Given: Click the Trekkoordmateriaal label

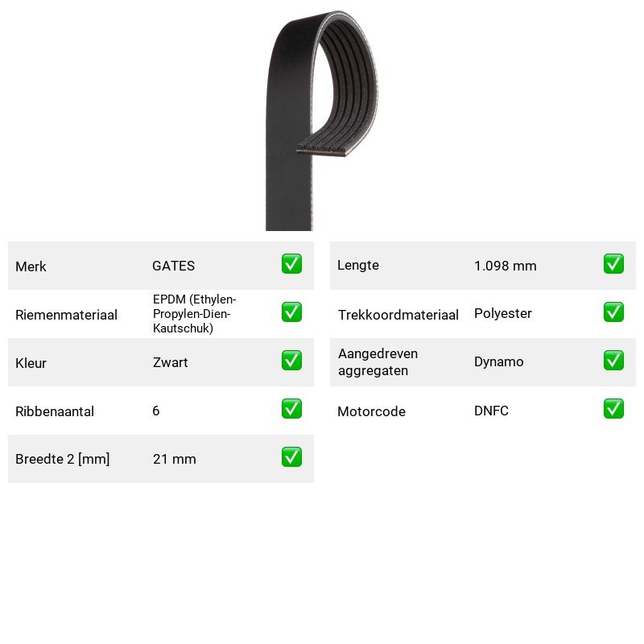Looking at the screenshot, I should 398,315.
